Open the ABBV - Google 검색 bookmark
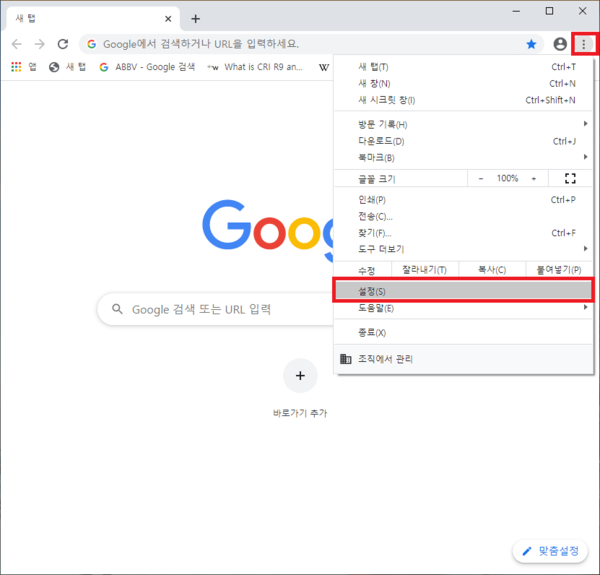The width and height of the screenshot is (600, 575). tap(147, 67)
